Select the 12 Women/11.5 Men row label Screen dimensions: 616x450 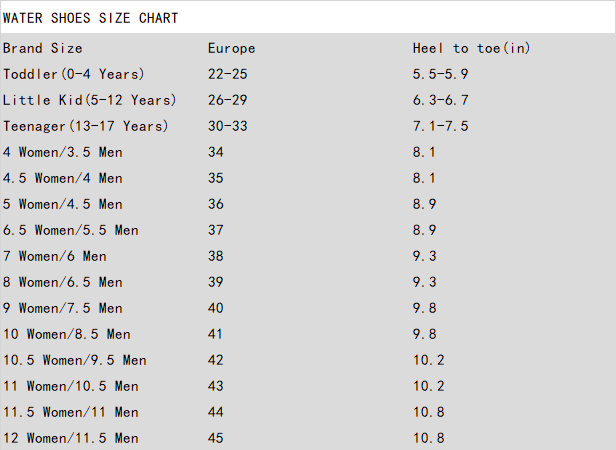point(70,438)
